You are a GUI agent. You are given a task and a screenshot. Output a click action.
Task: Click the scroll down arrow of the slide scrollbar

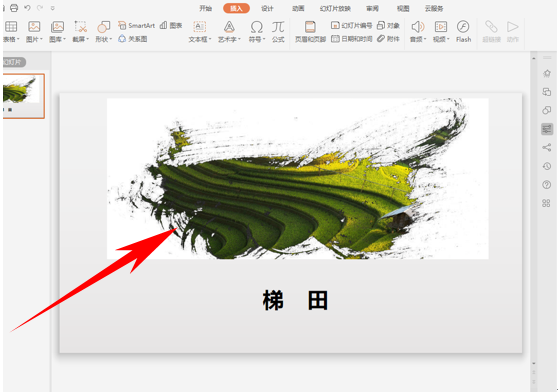click(533, 363)
